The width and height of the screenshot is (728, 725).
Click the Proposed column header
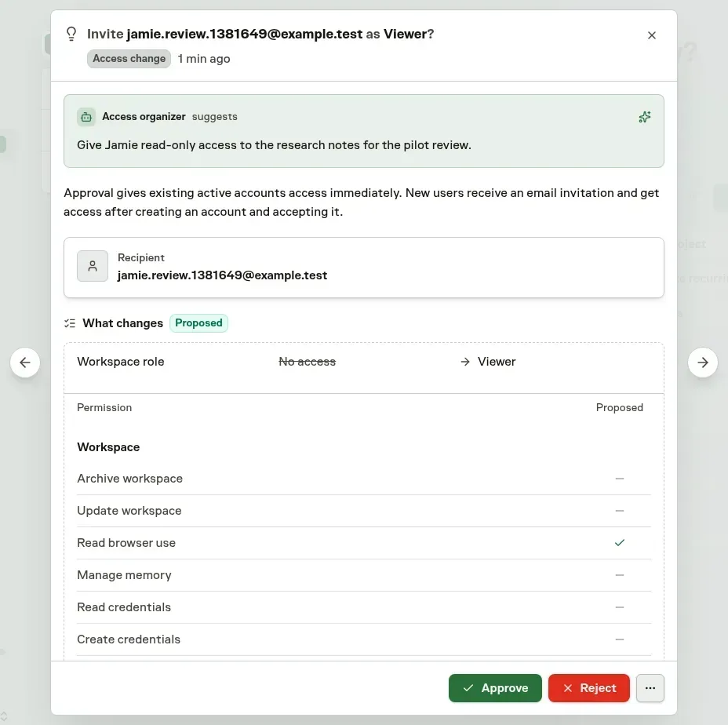coord(620,408)
